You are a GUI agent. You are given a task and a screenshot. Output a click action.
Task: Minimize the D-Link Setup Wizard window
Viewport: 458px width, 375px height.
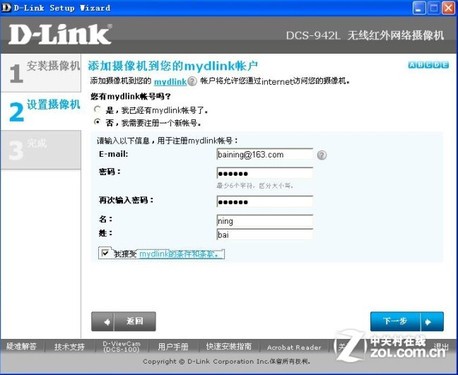click(x=419, y=8)
